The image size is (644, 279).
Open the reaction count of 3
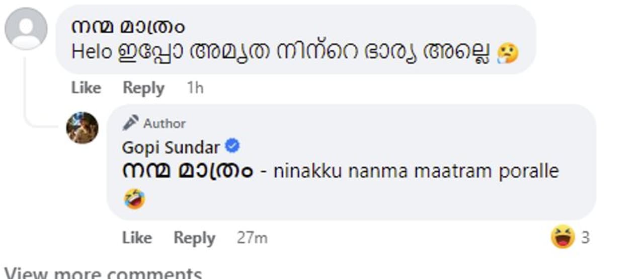585,237
